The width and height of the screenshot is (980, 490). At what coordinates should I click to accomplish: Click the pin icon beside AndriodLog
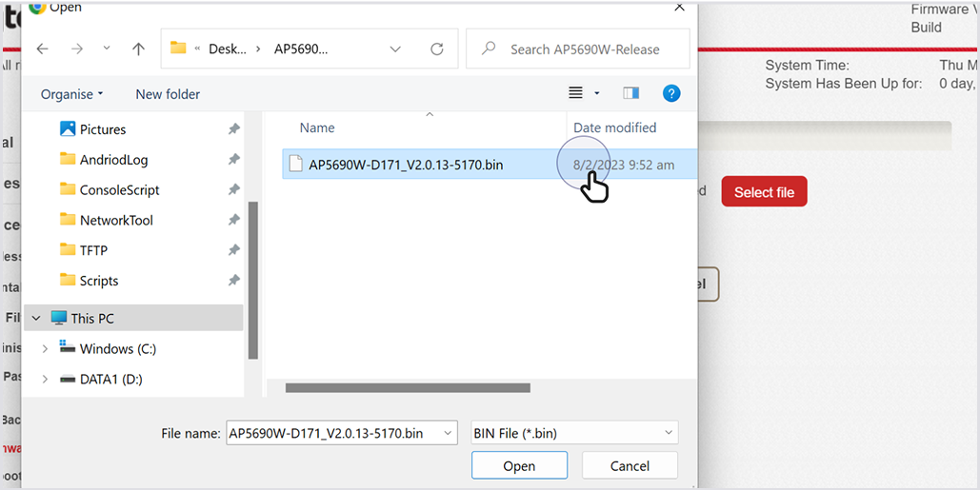233,160
